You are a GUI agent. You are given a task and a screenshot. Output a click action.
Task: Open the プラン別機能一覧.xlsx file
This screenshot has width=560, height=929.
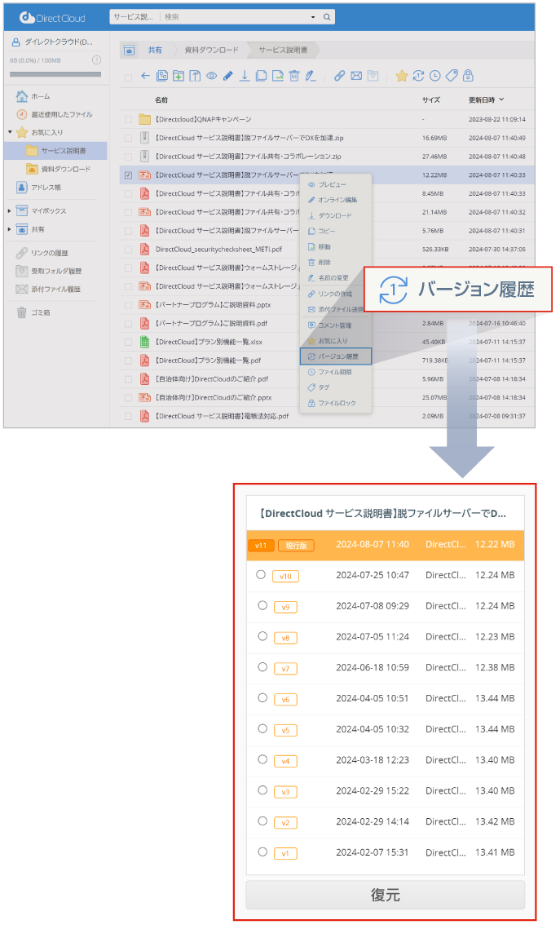coord(209,342)
